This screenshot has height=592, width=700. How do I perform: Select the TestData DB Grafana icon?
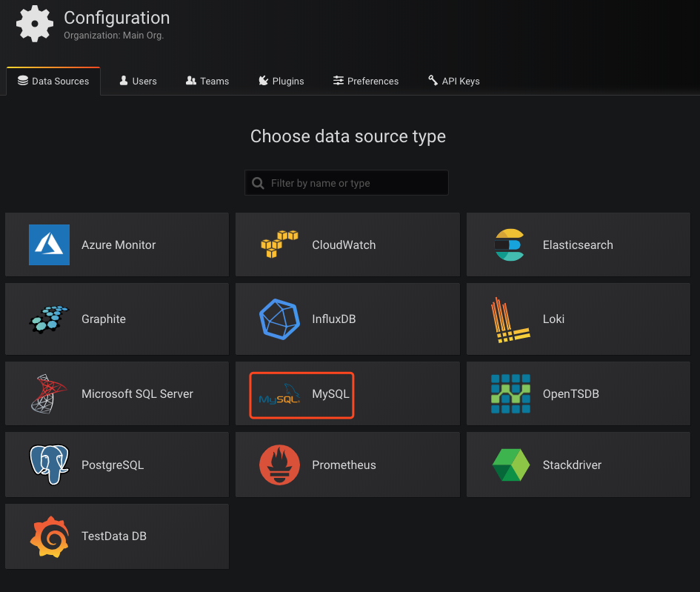tap(49, 536)
